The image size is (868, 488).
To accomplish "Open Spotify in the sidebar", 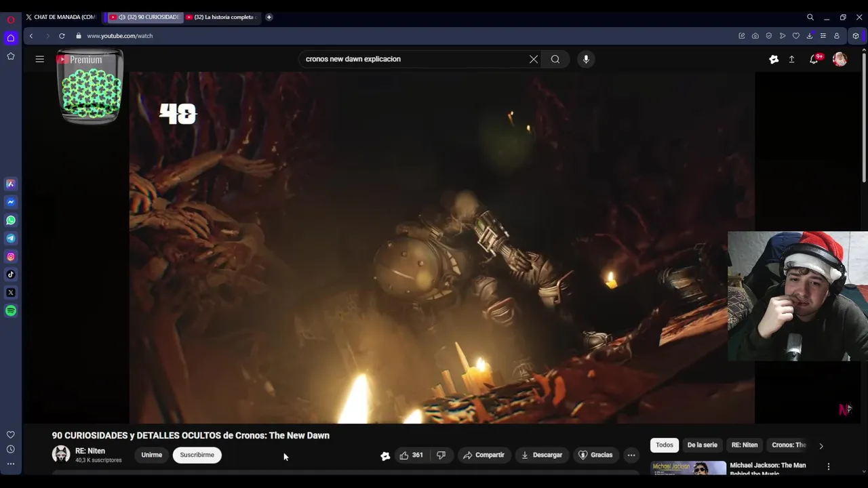I will pyautogui.click(x=11, y=311).
